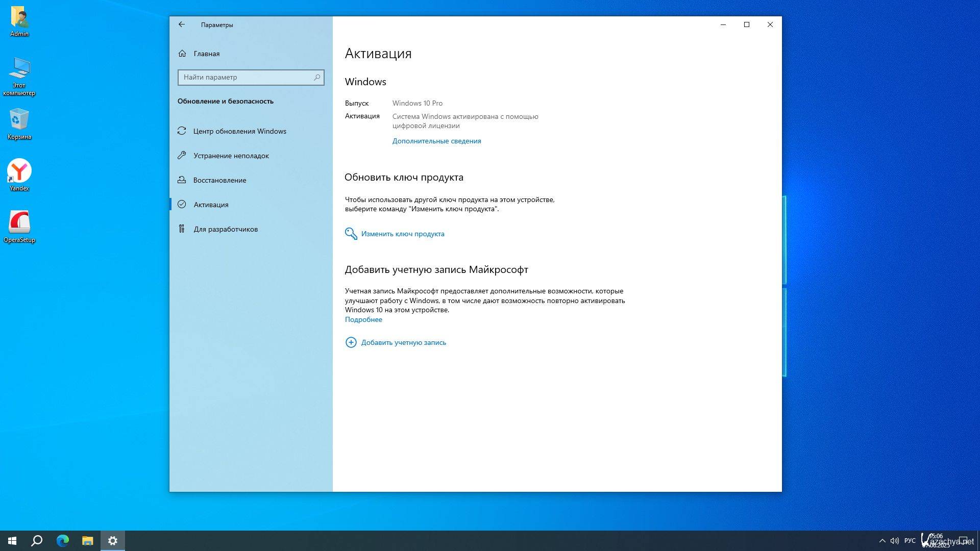
Task: Expand hidden system tray icons
Action: pos(882,540)
